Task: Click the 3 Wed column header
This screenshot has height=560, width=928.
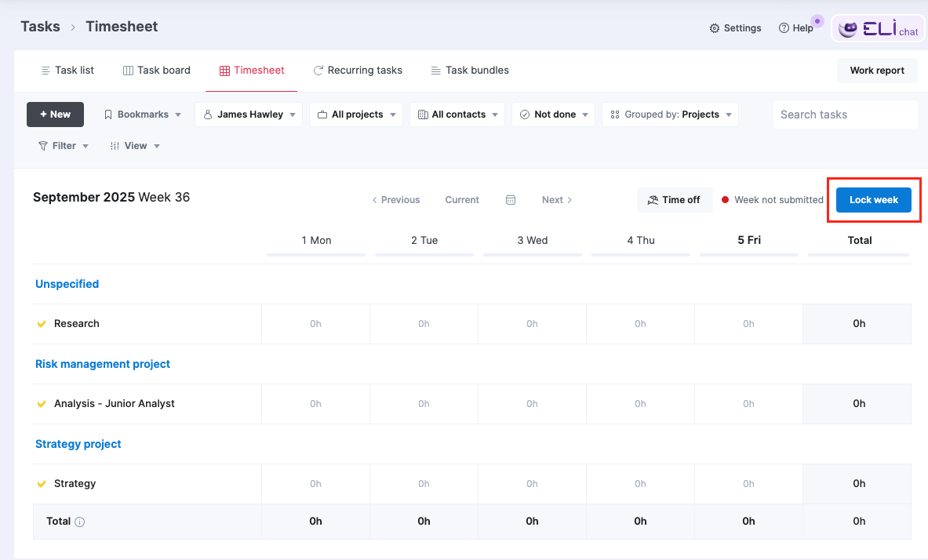Action: (x=533, y=240)
